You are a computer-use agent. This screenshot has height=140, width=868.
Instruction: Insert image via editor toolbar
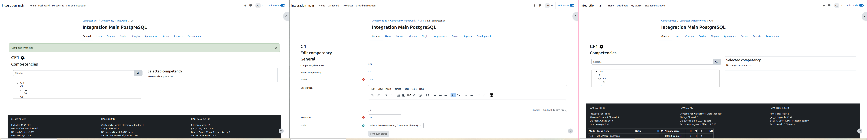(398, 95)
